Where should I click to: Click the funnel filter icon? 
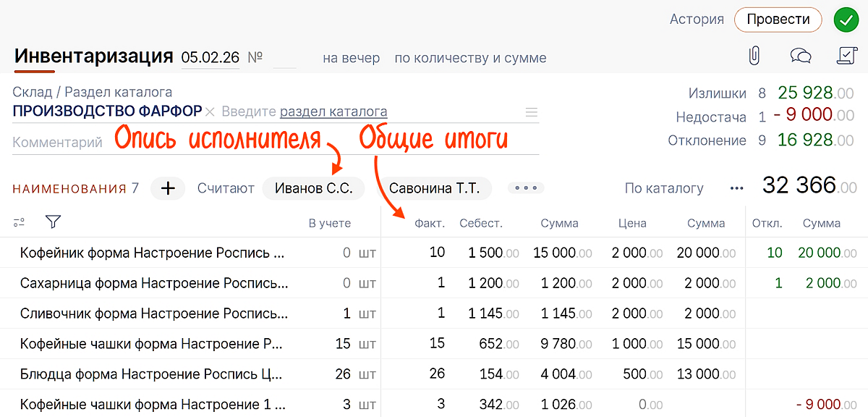pos(53,222)
